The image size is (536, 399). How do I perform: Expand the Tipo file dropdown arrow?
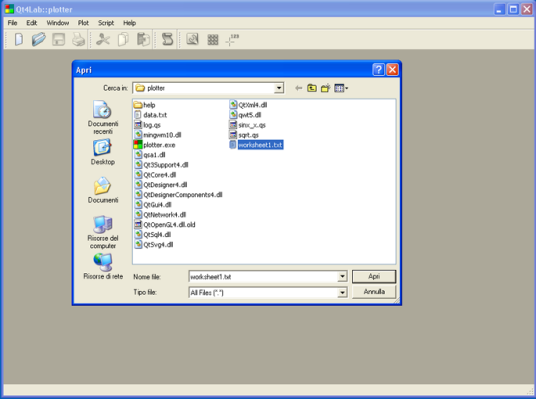(x=342, y=292)
